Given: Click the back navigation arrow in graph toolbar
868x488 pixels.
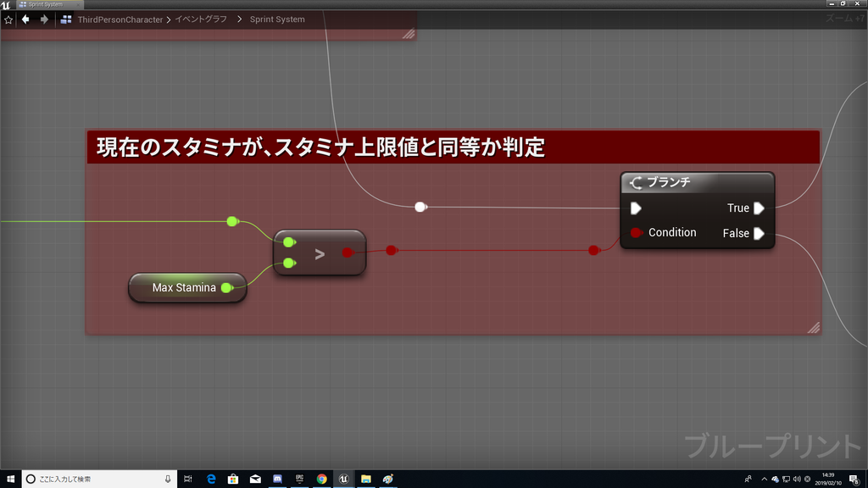Looking at the screenshot, I should (x=25, y=19).
